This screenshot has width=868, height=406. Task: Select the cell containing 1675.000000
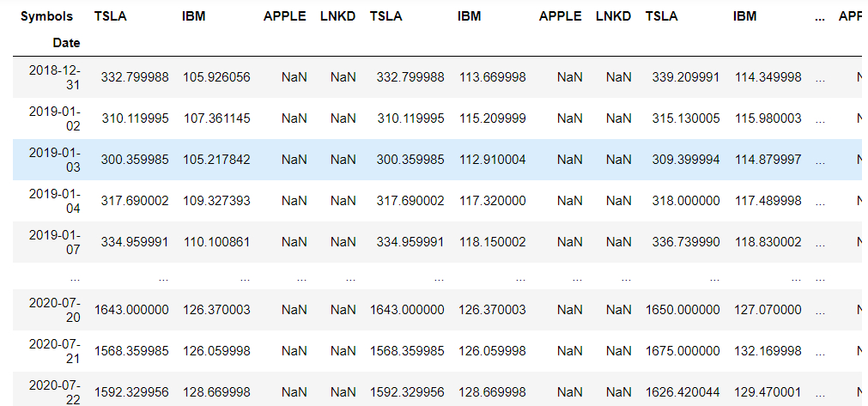(x=683, y=351)
